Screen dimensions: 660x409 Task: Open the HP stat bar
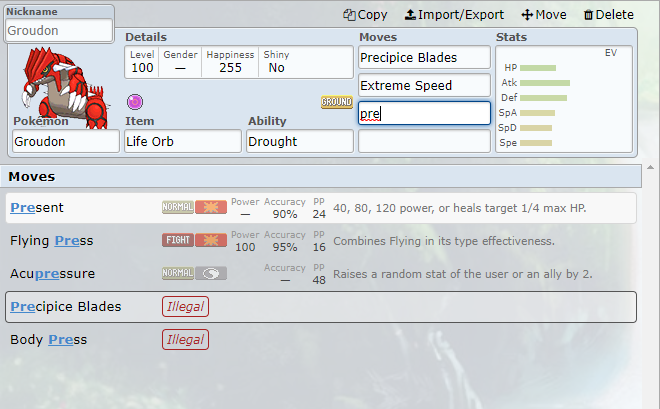(538, 68)
